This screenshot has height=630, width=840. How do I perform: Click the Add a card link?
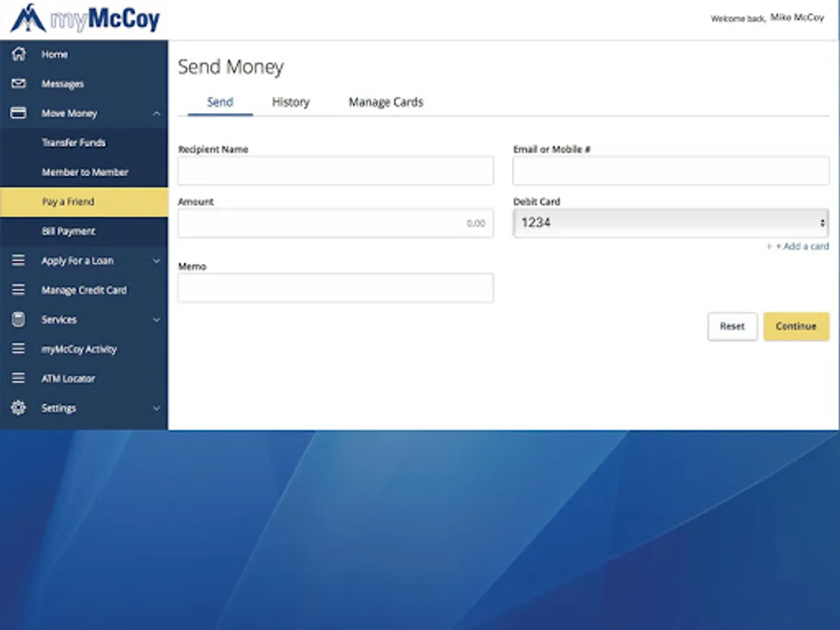point(798,246)
